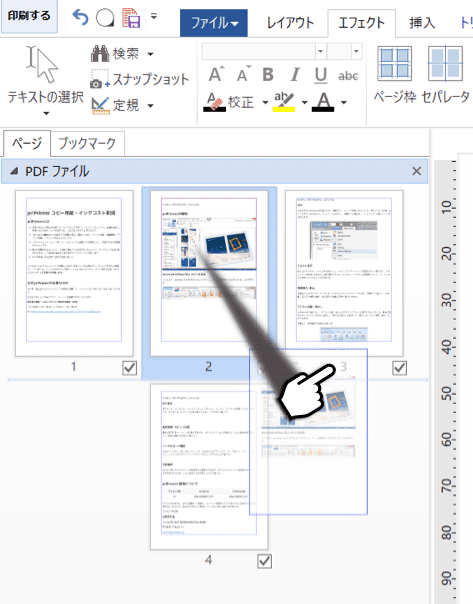Image resolution: width=473 pixels, height=604 pixels.
Task: Switch to the エフェクト tab
Action: [x=361, y=23]
